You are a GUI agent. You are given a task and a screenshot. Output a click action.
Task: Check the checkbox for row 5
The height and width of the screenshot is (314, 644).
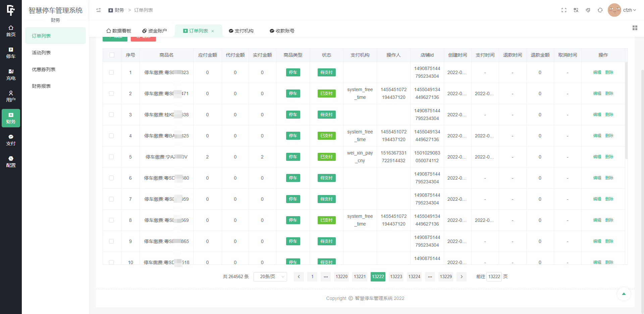point(111,157)
